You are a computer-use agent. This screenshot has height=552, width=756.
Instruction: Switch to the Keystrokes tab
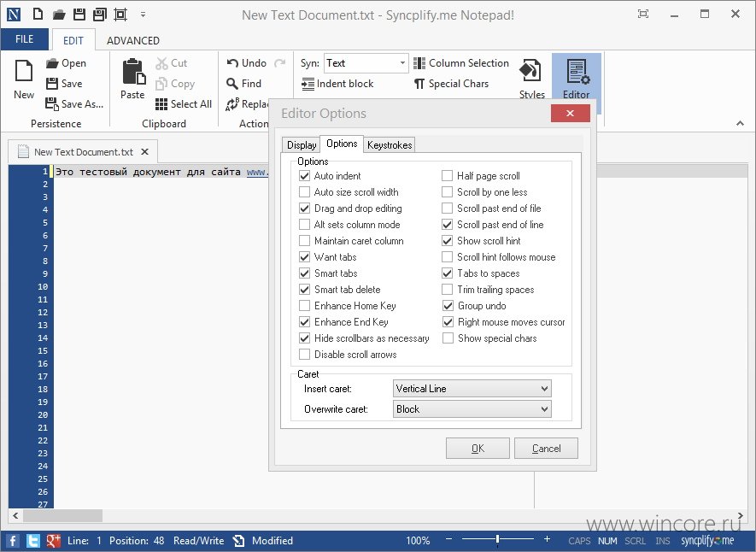click(389, 144)
